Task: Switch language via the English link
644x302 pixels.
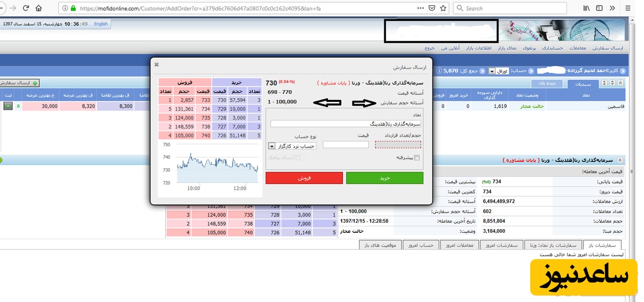Action: pos(101,24)
